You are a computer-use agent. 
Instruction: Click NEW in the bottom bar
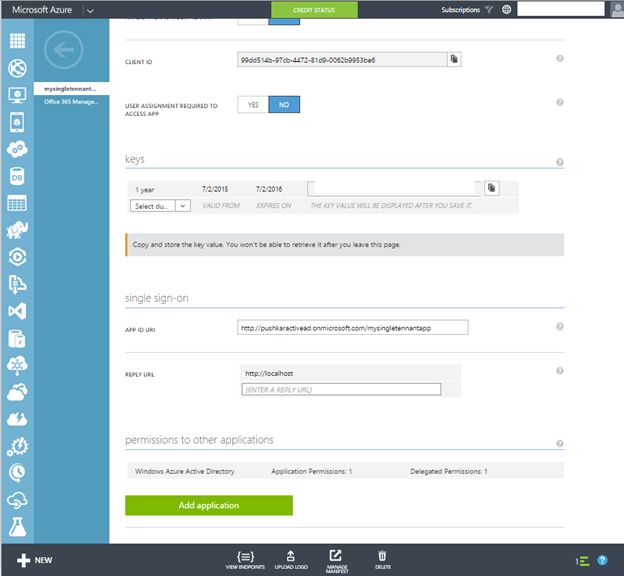pyautogui.click(x=35, y=560)
